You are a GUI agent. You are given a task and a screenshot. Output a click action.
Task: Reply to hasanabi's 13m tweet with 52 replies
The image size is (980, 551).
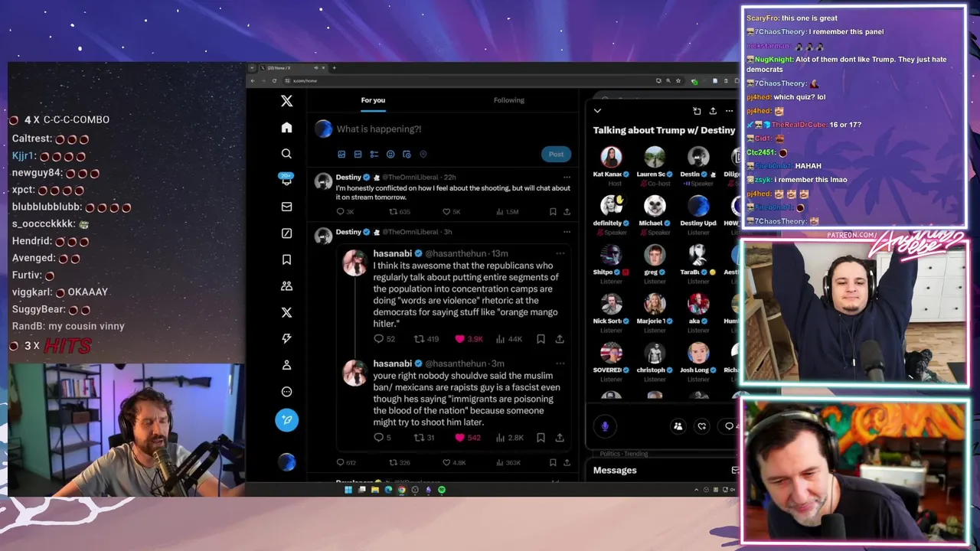tap(384, 339)
